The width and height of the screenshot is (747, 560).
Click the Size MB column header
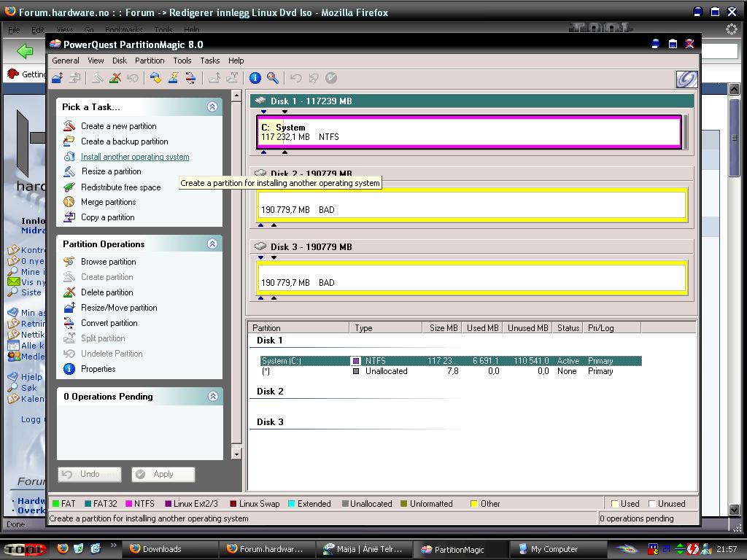442,327
